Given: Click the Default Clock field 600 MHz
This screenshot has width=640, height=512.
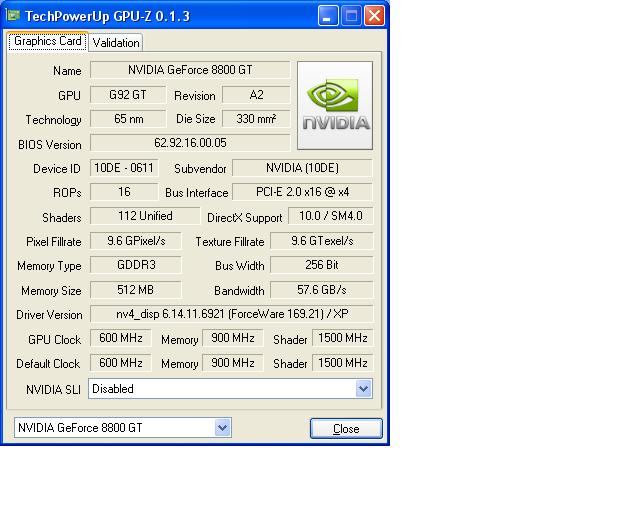Looking at the screenshot, I should click(120, 363).
